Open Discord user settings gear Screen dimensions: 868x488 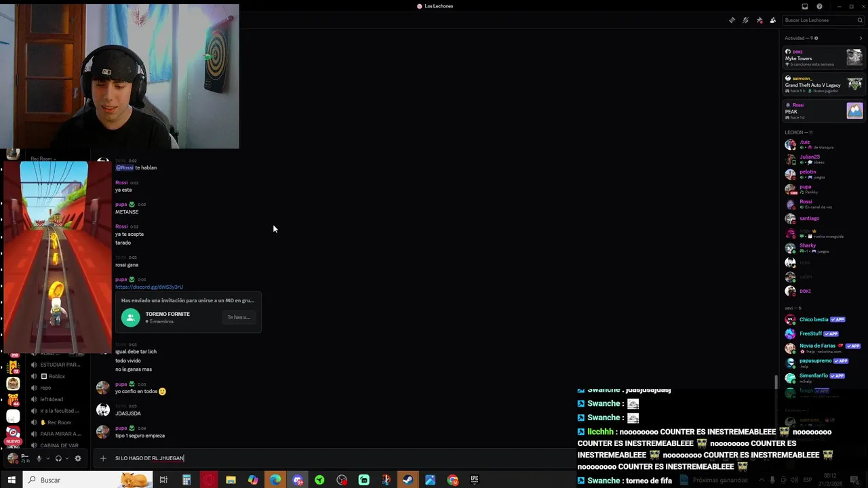[x=78, y=458]
